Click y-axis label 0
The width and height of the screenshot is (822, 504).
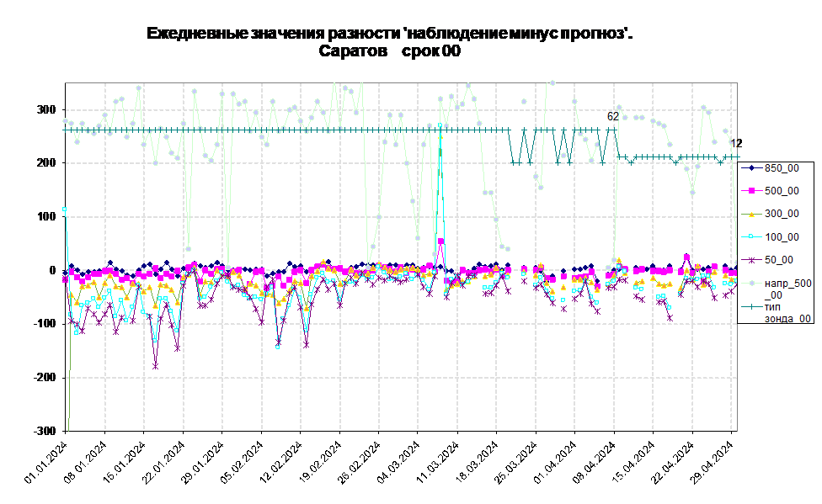pyautogui.click(x=52, y=270)
